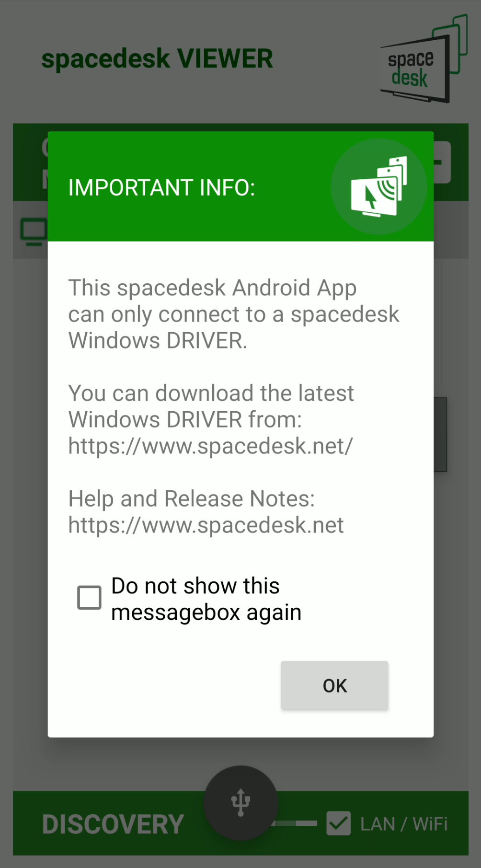Viewport: 481px width, 868px height.
Task: Click the 'Help and Release Notes:' text
Action: (192, 499)
